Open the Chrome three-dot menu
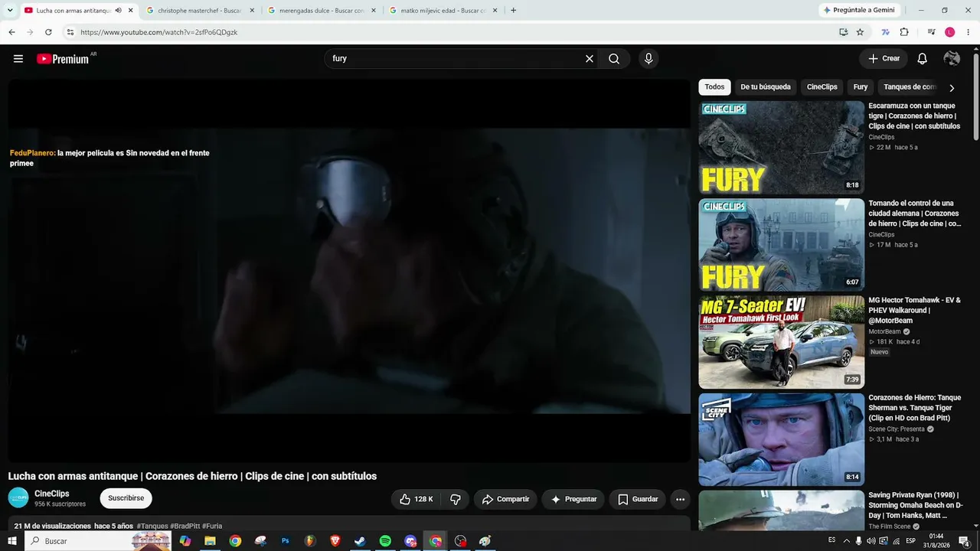 [x=968, y=32]
